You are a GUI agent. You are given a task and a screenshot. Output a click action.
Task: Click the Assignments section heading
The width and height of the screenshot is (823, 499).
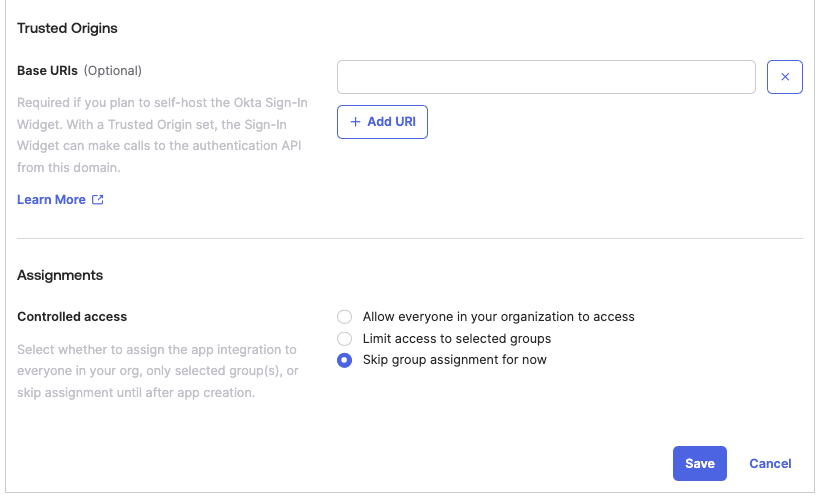pyautogui.click(x=60, y=275)
